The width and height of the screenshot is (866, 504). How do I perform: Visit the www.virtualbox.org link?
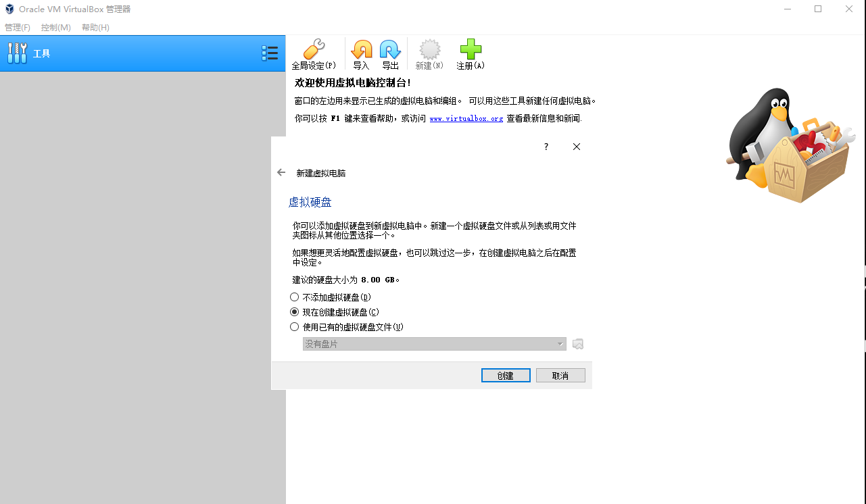point(466,116)
